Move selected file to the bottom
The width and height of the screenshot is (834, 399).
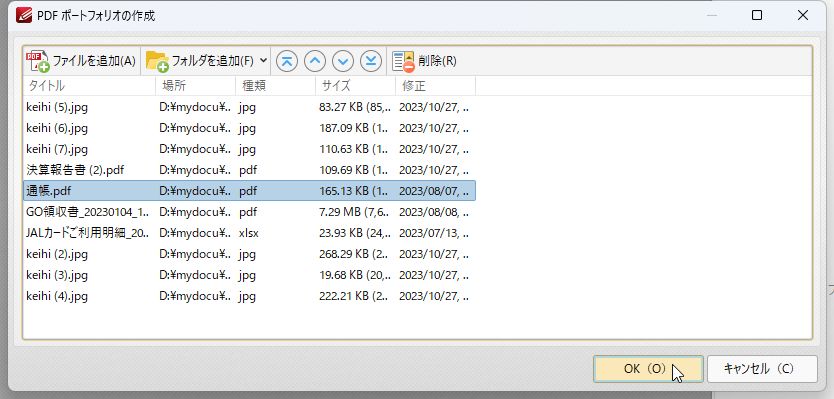pos(371,61)
